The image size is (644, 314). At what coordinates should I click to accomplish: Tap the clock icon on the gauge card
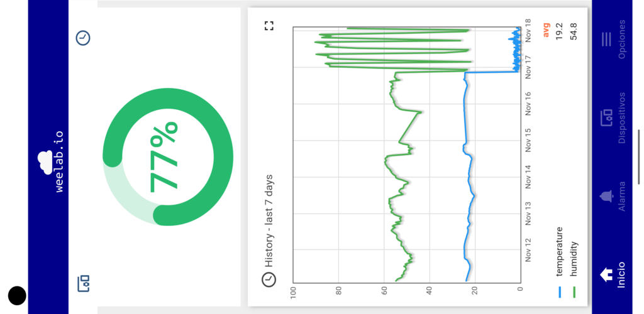(x=82, y=38)
